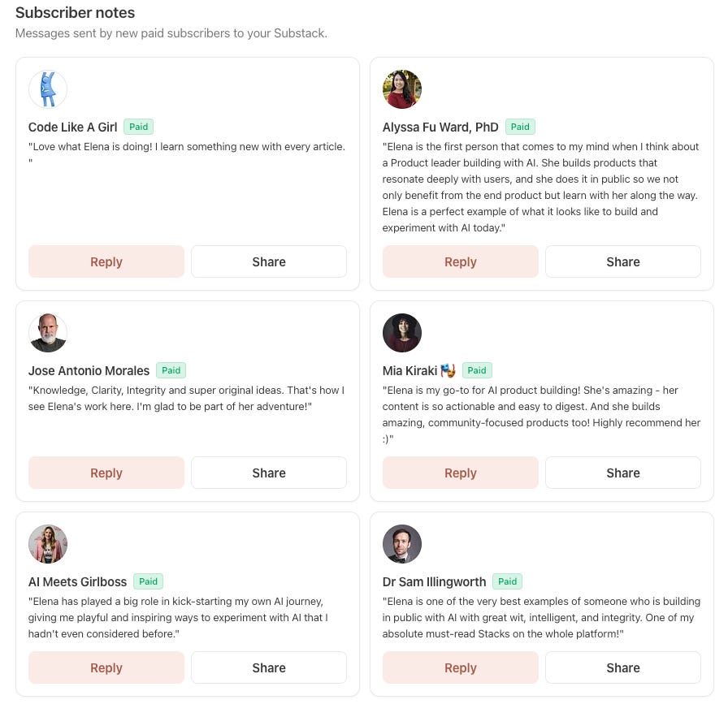Viewport: 728px width, 704px height.
Task: Open AI Meets Girlboss avatar
Action: click(48, 544)
